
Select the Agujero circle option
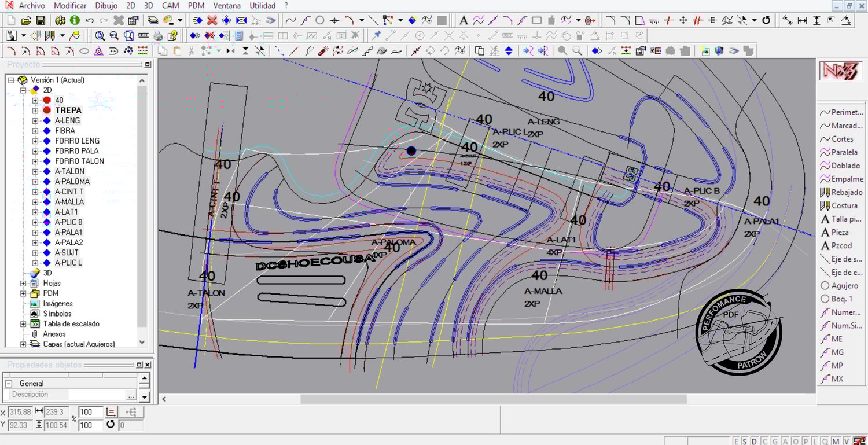click(842, 285)
